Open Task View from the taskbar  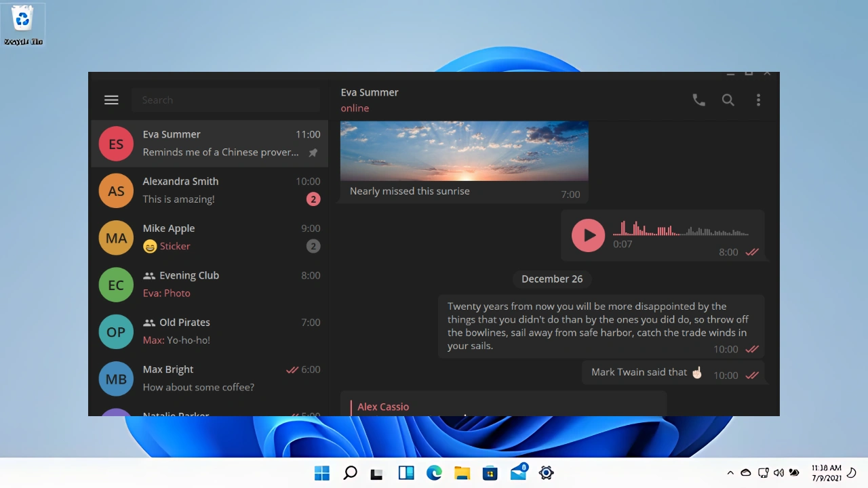pyautogui.click(x=377, y=473)
